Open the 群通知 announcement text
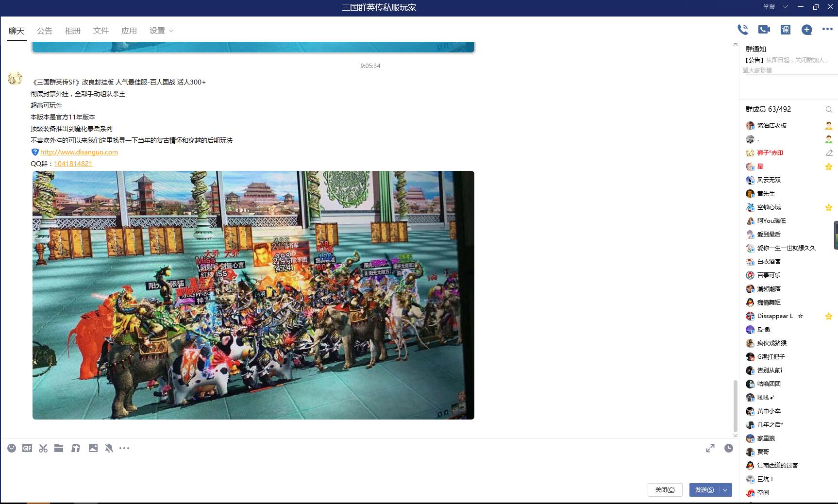The image size is (838, 504). pyautogui.click(x=787, y=65)
